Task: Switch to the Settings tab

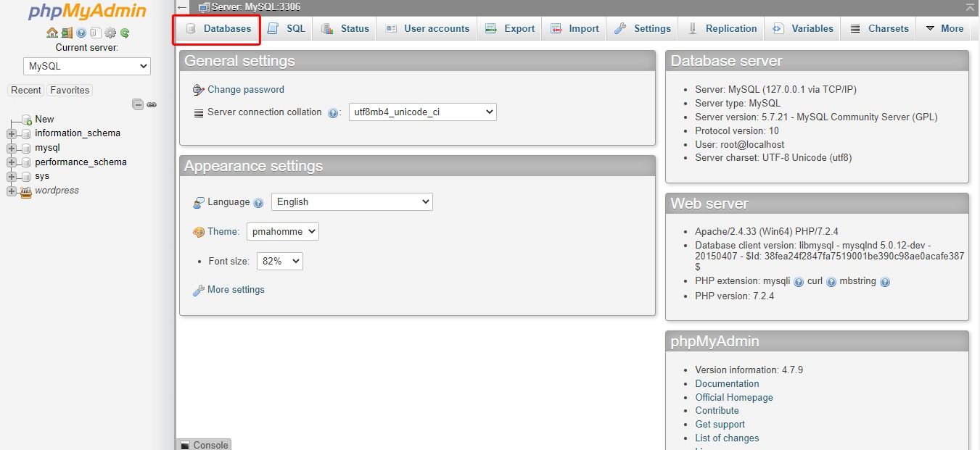Action: click(643, 28)
